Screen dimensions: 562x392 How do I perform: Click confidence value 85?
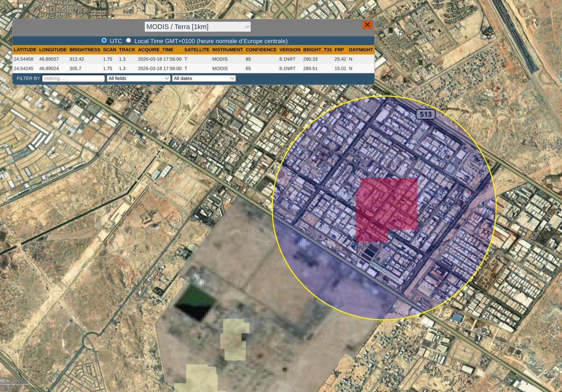pos(249,59)
